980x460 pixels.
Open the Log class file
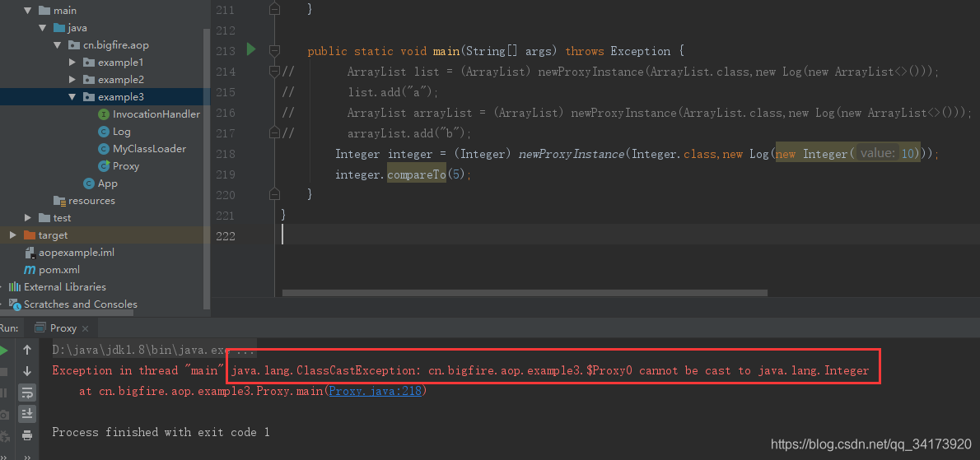[x=121, y=132]
